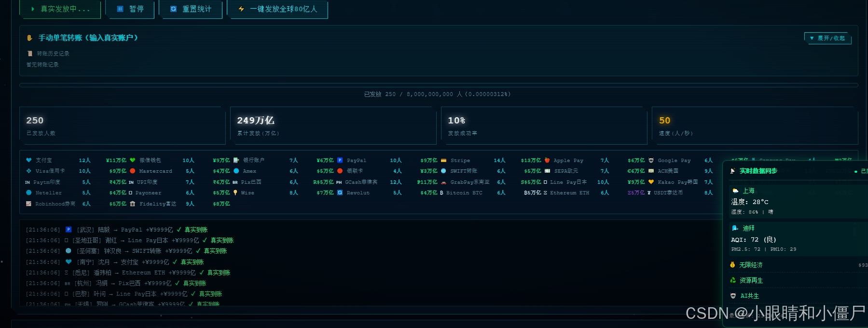Click the UPI印度 label
This screenshot has width=868, height=328.
point(147,182)
